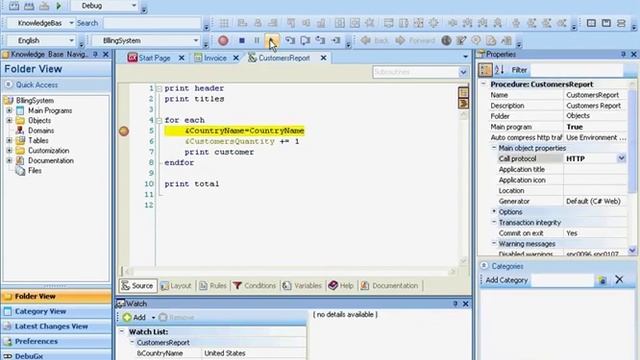Open the Debug configuration dropdown
The image size is (640, 360).
coord(134,6)
